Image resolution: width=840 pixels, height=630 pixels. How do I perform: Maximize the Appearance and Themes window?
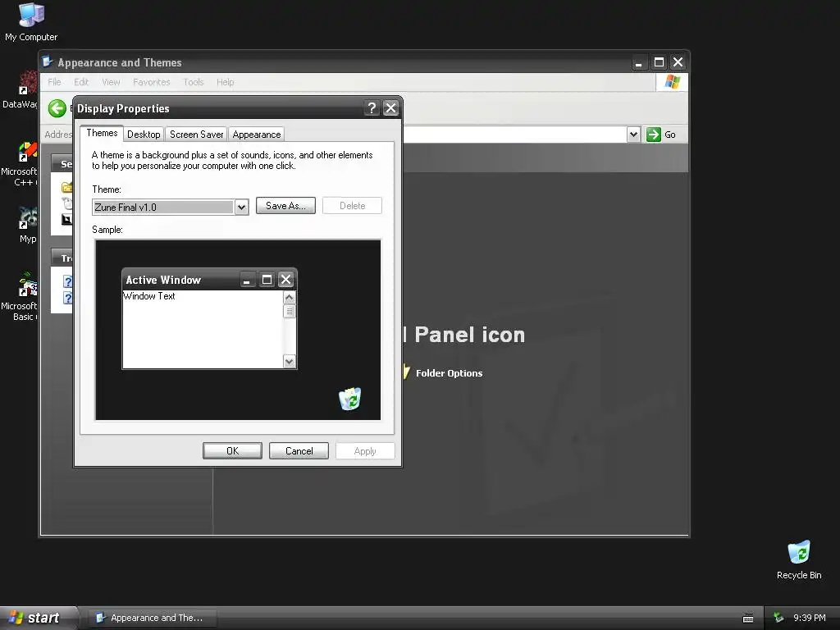pyautogui.click(x=659, y=62)
